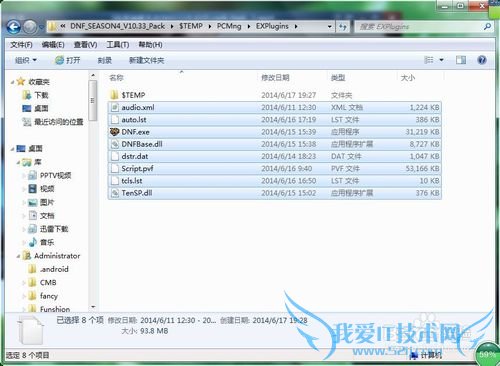The width and height of the screenshot is (500, 366).
Task: Expand the arrow after EXPlugins breadcrumb
Action: [x=296, y=26]
